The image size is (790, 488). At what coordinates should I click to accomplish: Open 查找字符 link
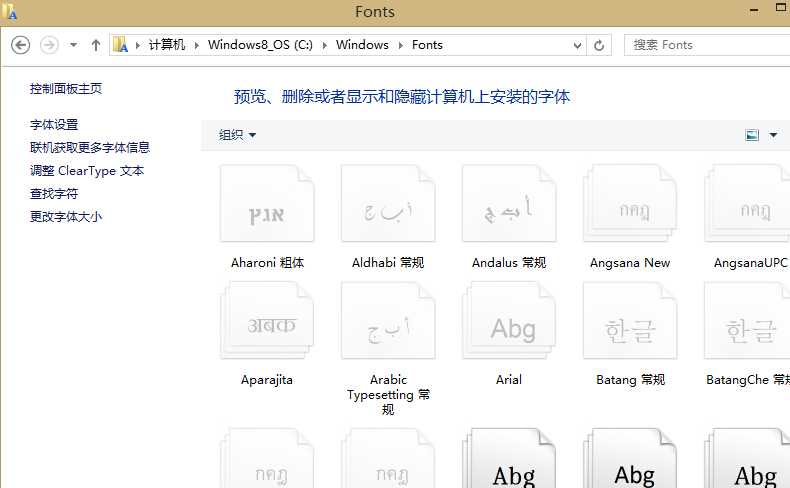tap(54, 193)
